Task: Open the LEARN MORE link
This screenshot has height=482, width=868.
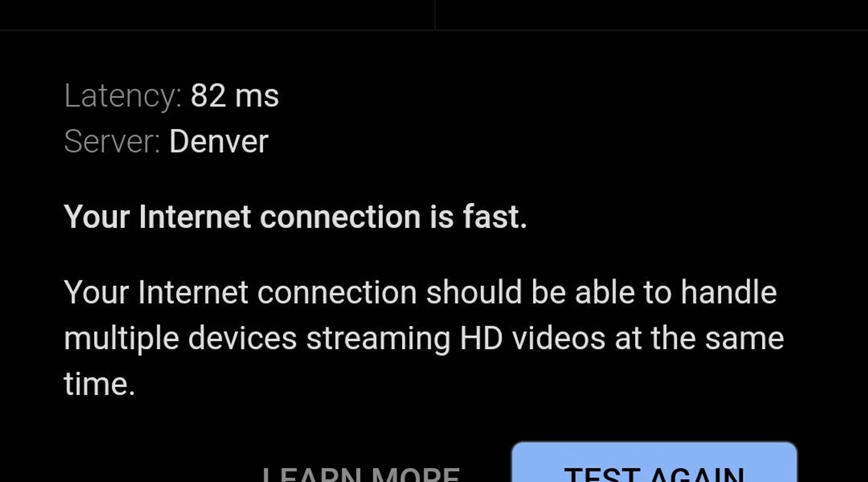Action: [x=361, y=473]
